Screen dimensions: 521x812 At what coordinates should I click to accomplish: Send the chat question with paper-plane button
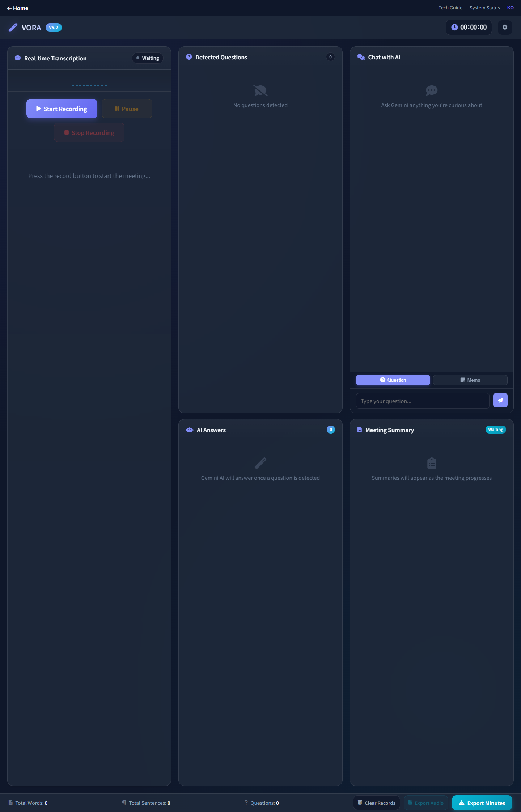pyautogui.click(x=500, y=400)
